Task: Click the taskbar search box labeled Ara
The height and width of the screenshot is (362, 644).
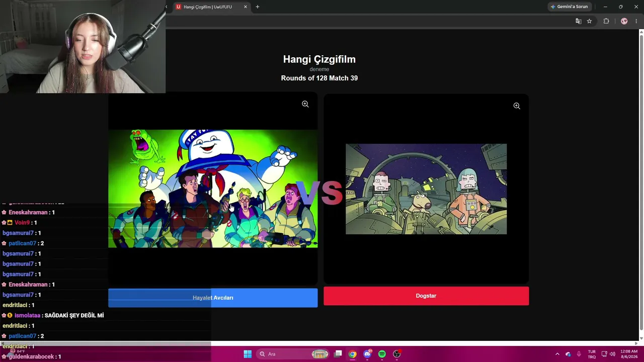Action: click(x=294, y=354)
